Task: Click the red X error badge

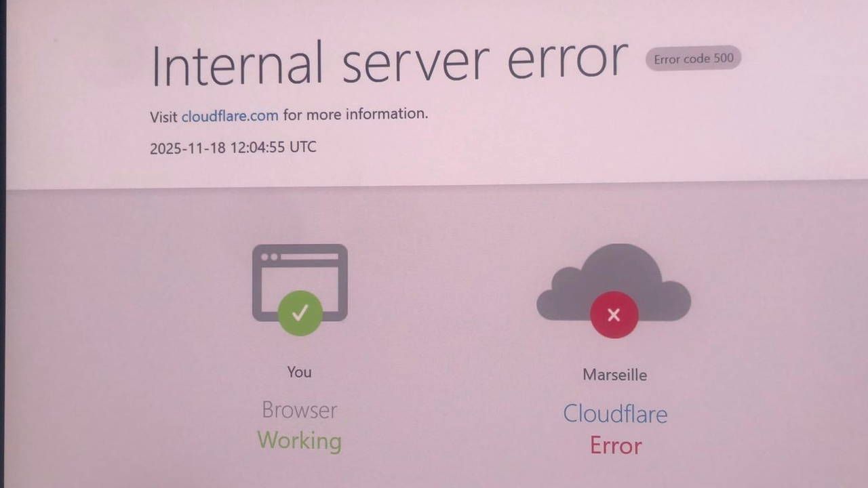Action: tap(614, 314)
